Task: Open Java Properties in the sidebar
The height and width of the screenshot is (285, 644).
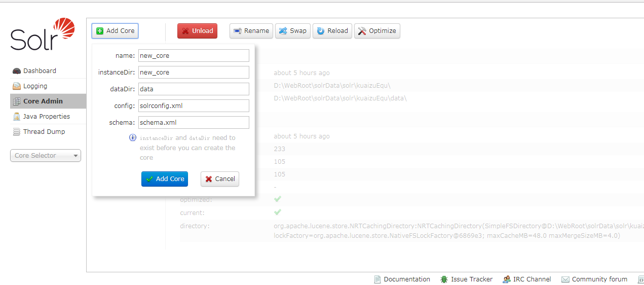Action: pos(48,117)
